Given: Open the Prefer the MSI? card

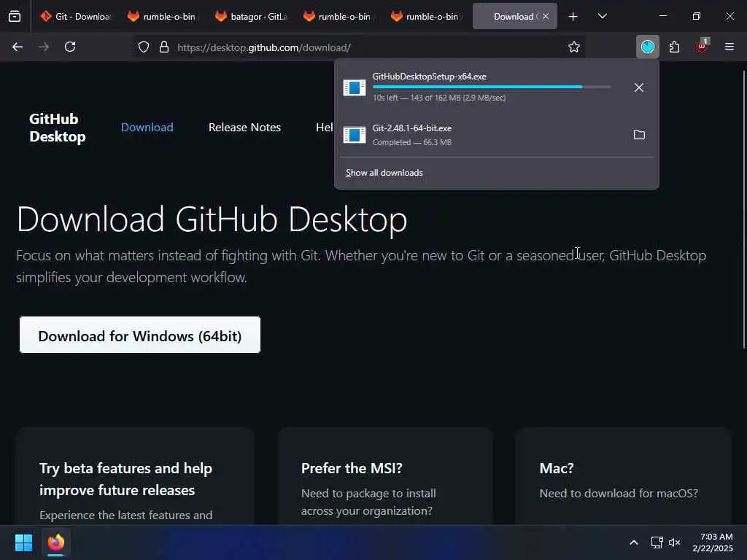Looking at the screenshot, I should (385, 477).
